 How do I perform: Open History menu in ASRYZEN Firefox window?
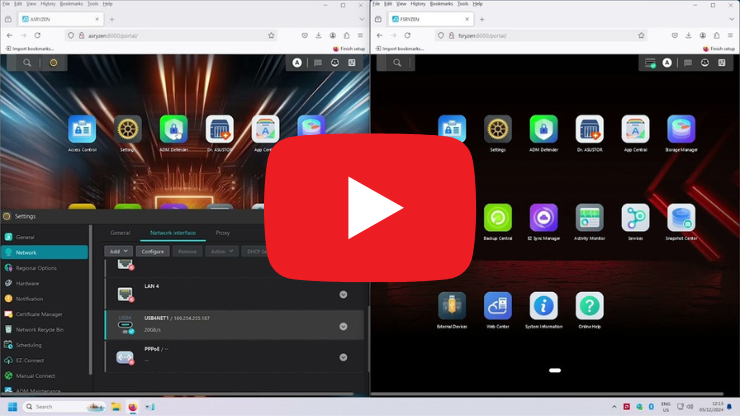[48, 4]
